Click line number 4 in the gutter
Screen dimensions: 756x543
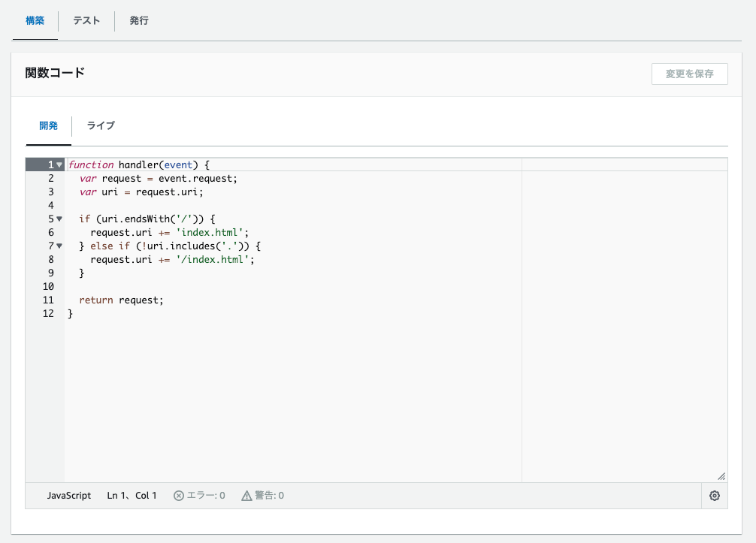tap(50, 205)
